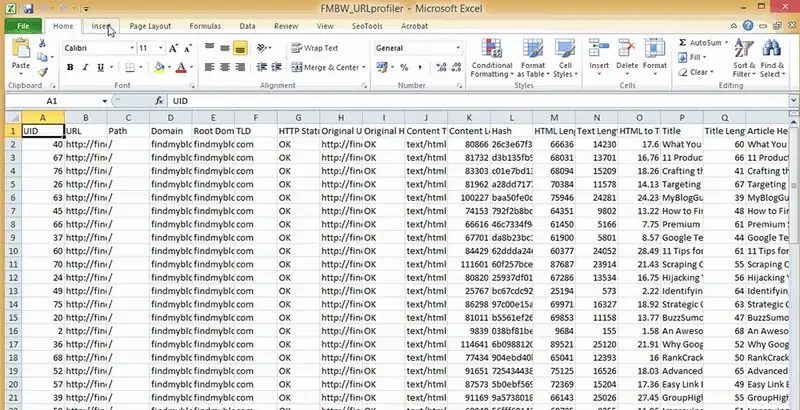
Task: Click the Borders icon
Action: tap(130, 67)
